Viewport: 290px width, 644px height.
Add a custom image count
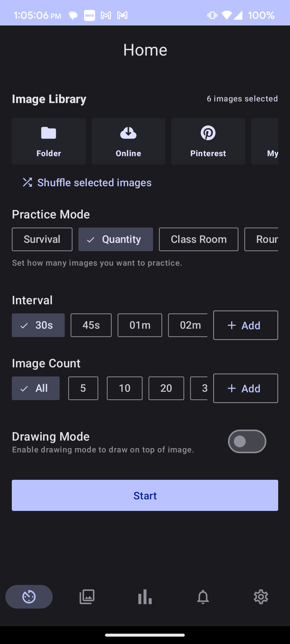246,388
